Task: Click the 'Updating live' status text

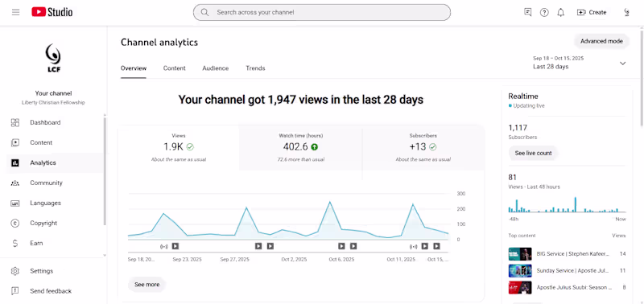Action: (528, 106)
